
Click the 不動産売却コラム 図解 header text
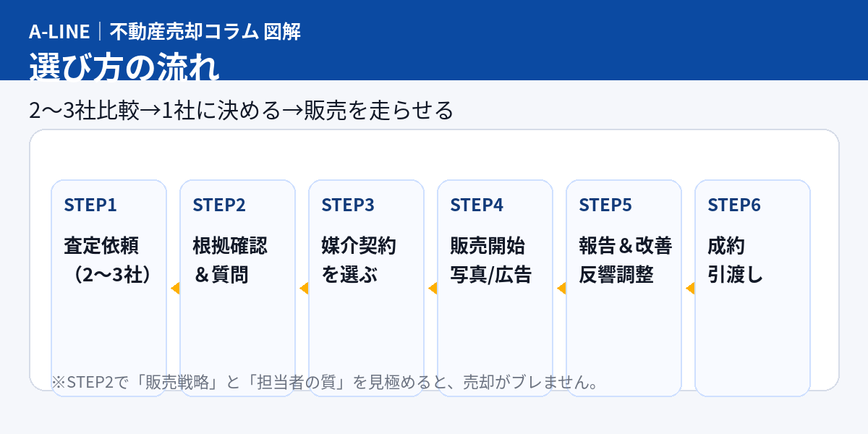click(x=205, y=31)
